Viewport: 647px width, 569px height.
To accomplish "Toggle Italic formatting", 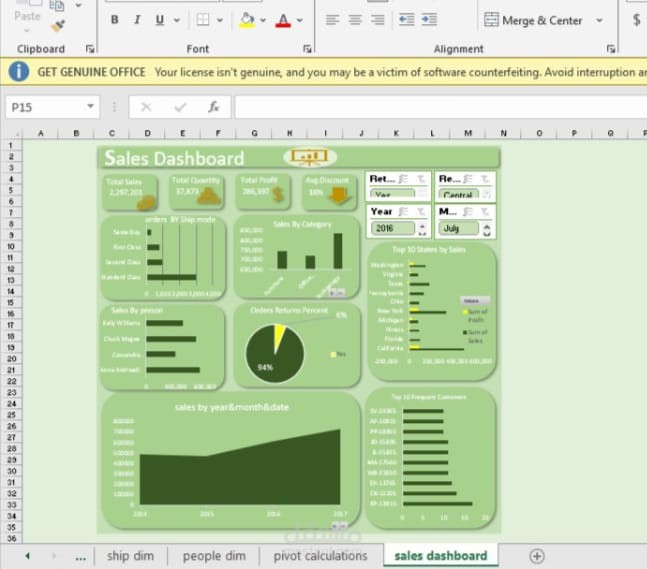I will pyautogui.click(x=137, y=19).
